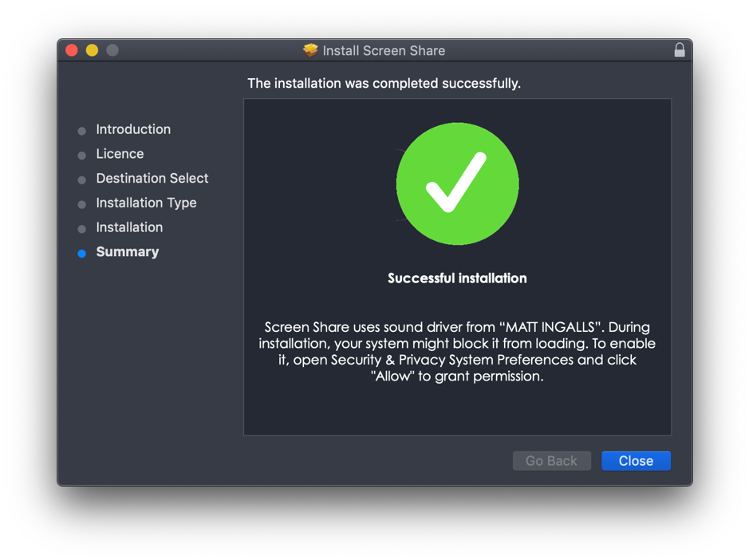The width and height of the screenshot is (749, 560).
Task: Click the Successful installation heading
Action: (457, 278)
